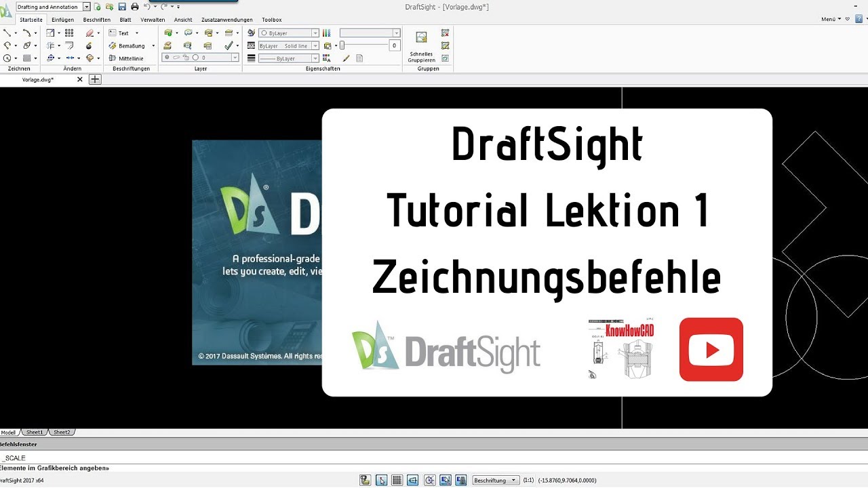This screenshot has width=868, height=488.
Task: Adjust the transparency slider in Eigenschaften
Action: (x=342, y=45)
